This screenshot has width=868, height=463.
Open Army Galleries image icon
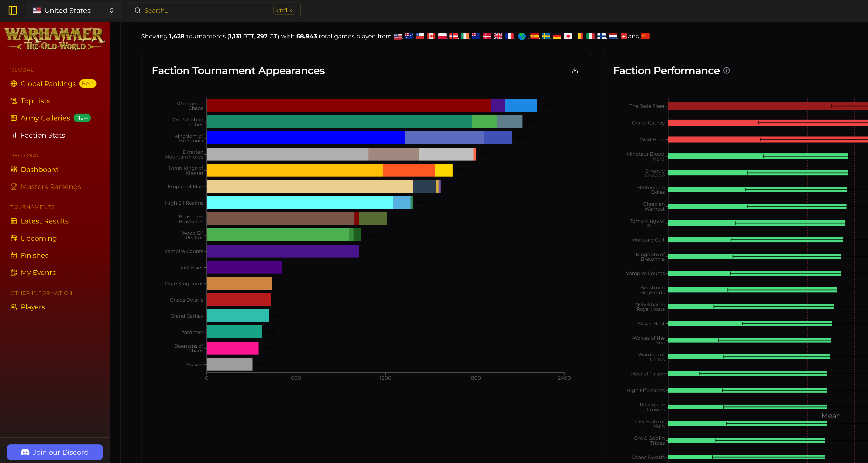click(13, 118)
